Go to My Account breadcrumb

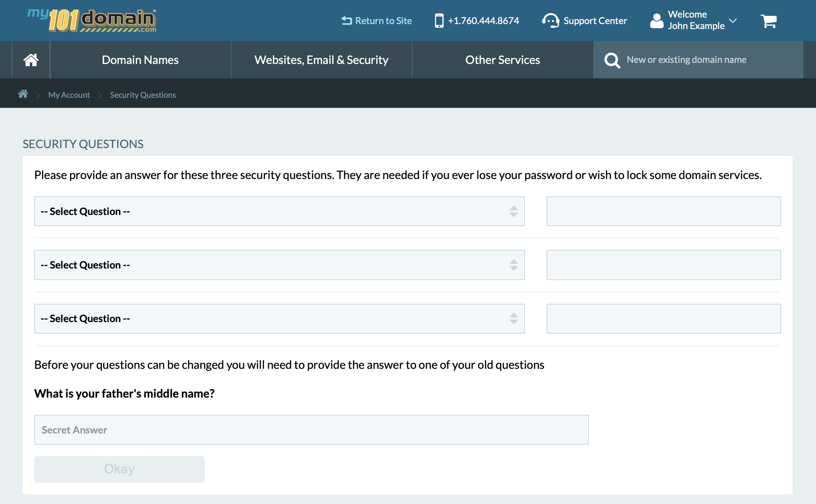(69, 95)
